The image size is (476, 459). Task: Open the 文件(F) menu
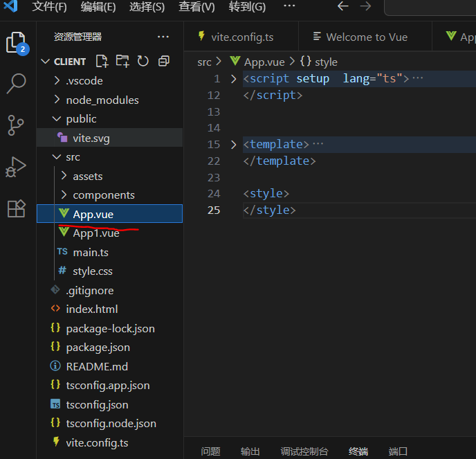tap(50, 6)
